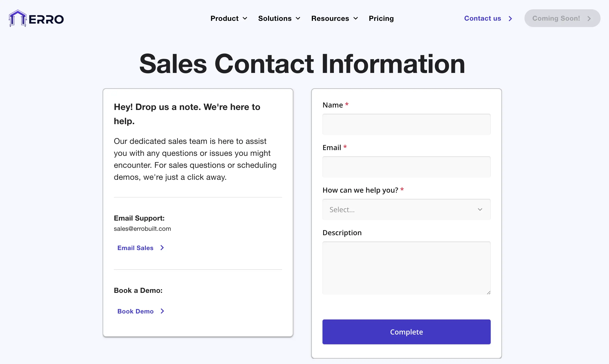Image resolution: width=609 pixels, height=364 pixels.
Task: Click the chevron beside Resources menu
Action: 356,18
